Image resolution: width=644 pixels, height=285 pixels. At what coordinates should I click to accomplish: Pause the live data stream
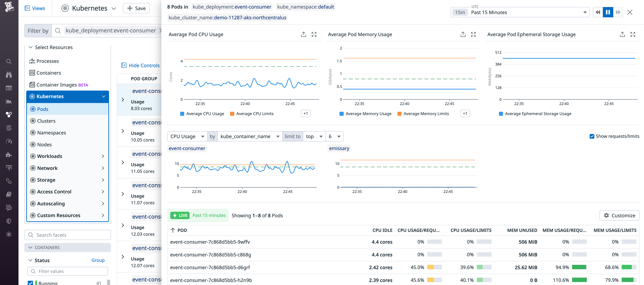click(608, 12)
